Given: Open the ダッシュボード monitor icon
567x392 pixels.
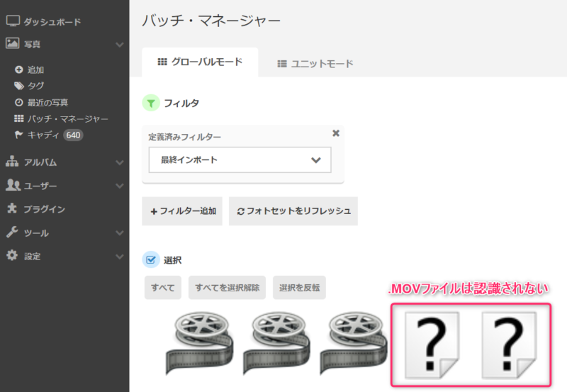Looking at the screenshot, I should [x=13, y=21].
